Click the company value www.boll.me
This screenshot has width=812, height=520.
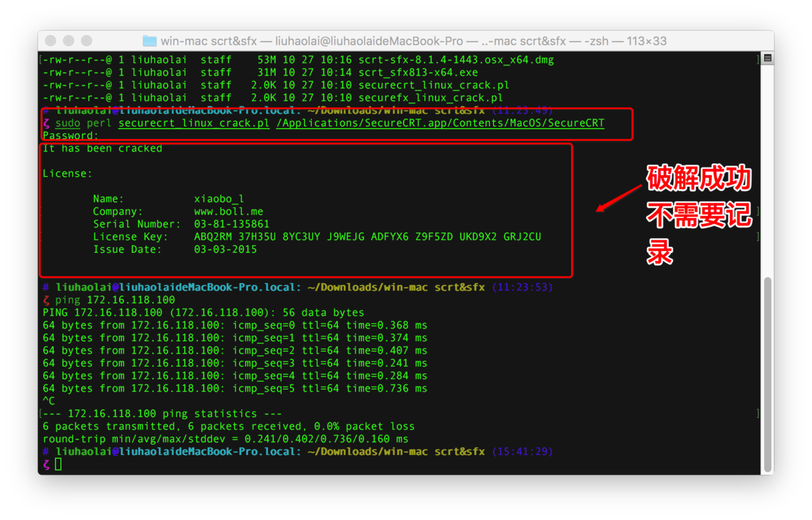229,212
